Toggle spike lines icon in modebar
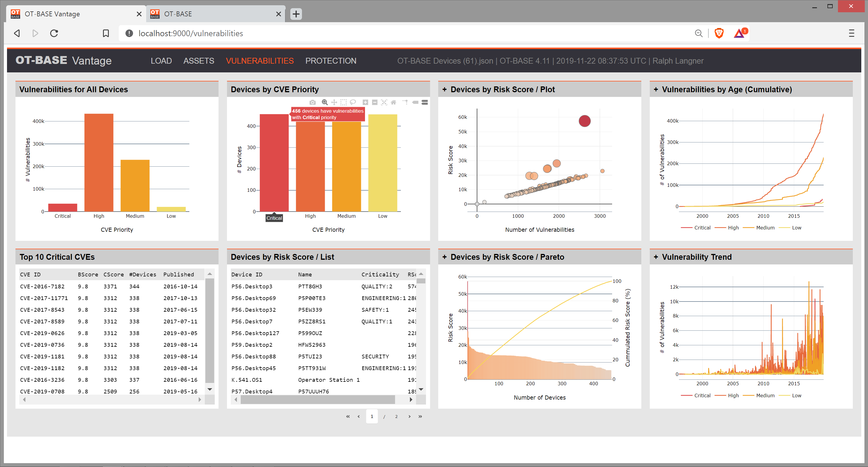The image size is (868, 467). 405,102
